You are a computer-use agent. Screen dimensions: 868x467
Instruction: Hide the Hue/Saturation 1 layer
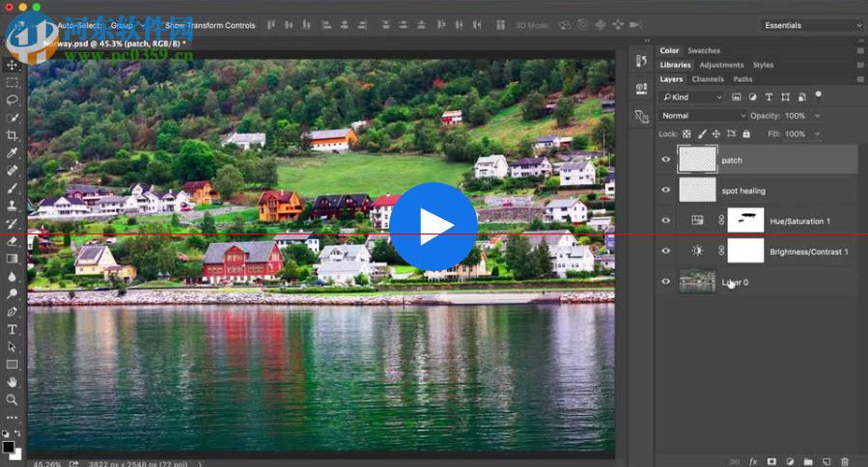(666, 220)
